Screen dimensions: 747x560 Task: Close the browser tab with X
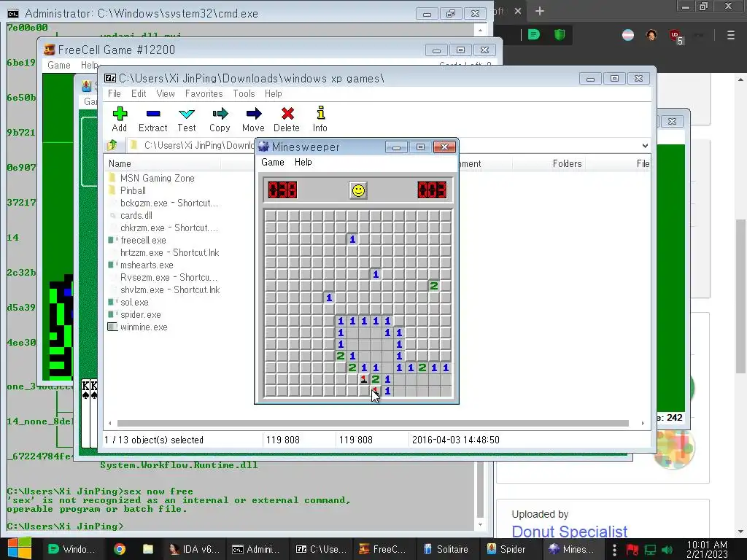click(518, 11)
